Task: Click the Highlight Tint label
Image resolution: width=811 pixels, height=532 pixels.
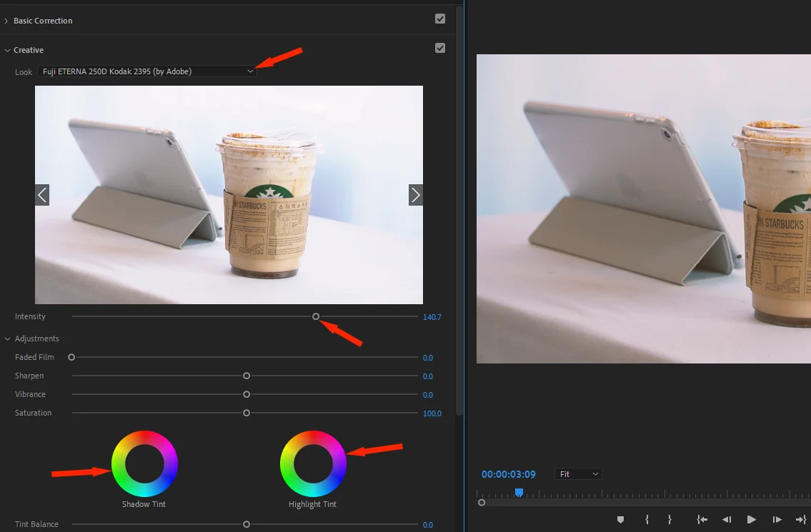Action: pyautogui.click(x=312, y=504)
